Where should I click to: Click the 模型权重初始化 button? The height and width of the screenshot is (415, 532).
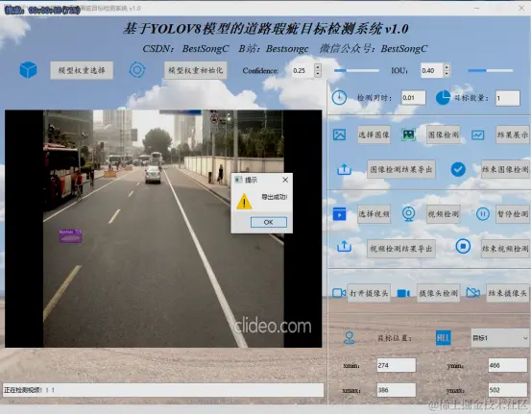click(196, 70)
